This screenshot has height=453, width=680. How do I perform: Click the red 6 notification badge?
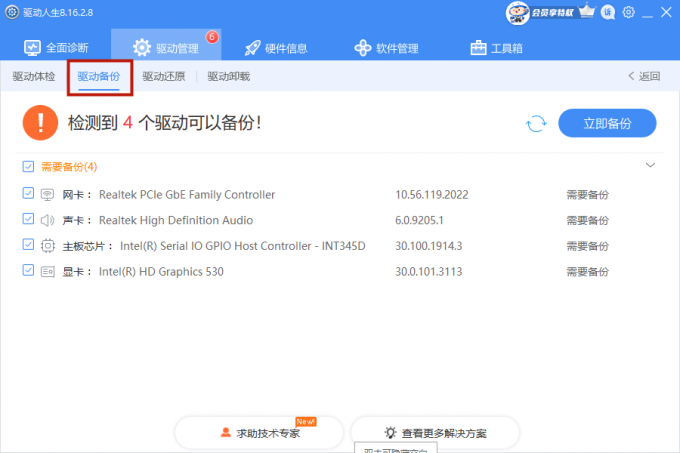coord(212,37)
